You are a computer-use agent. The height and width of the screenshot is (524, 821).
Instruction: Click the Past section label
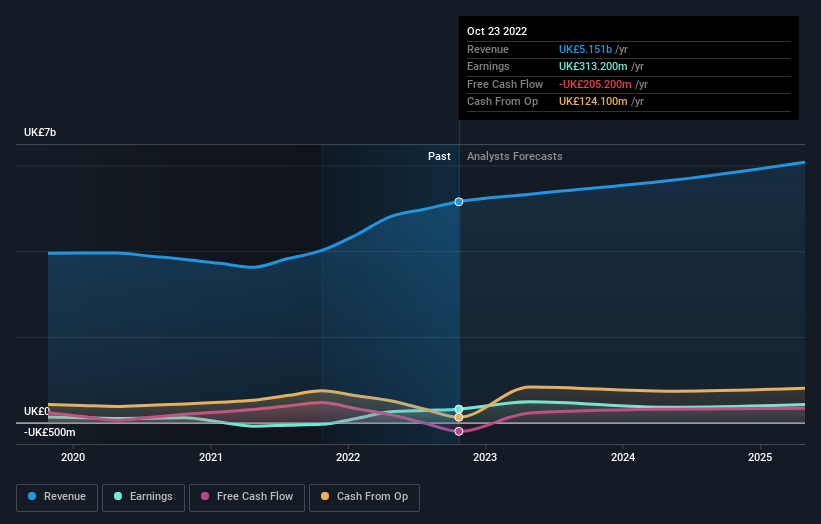point(439,156)
